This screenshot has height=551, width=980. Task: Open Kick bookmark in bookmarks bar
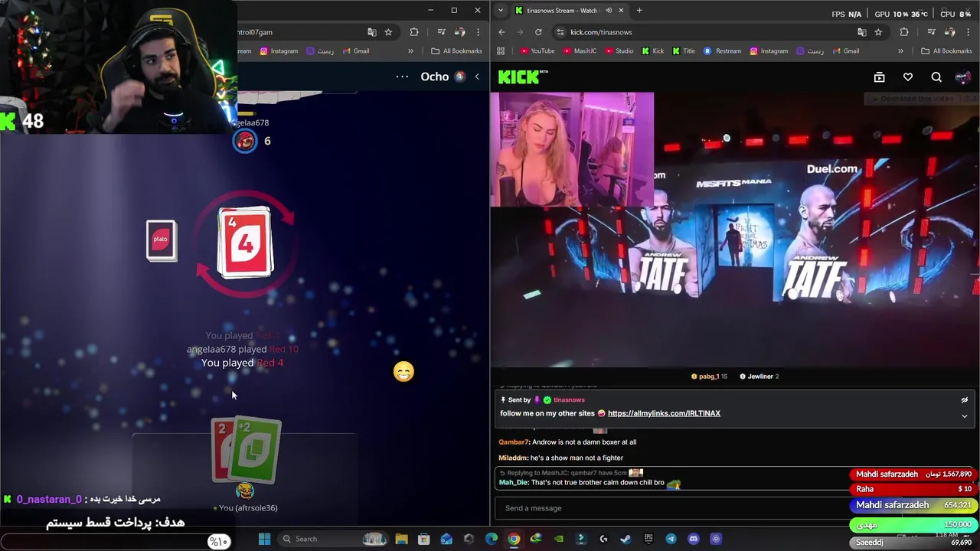click(652, 51)
